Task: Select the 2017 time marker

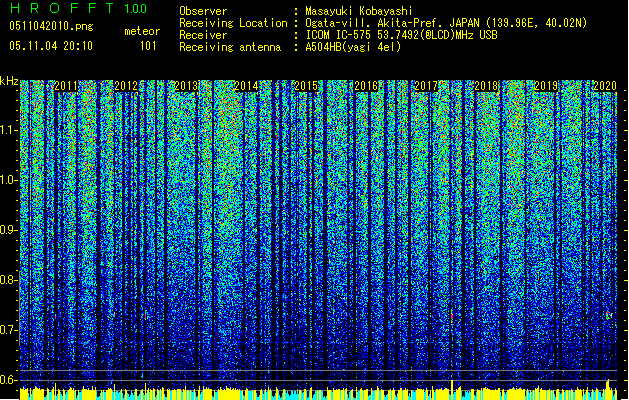Action: click(426, 87)
